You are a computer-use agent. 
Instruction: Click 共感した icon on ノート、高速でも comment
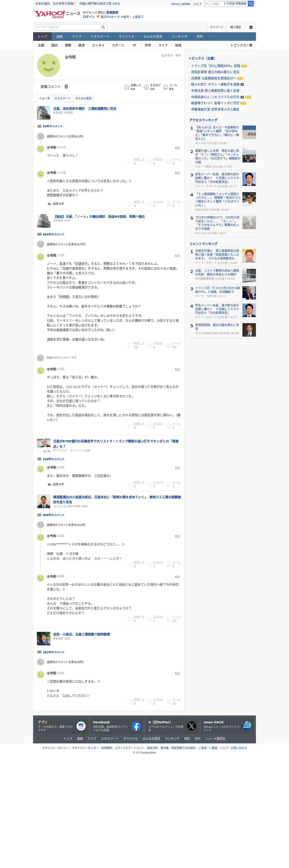[130, 346]
